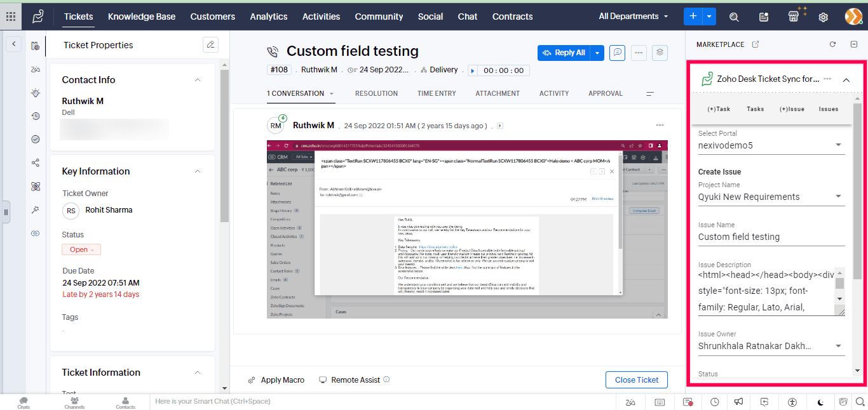Open the share icon in side rail
This screenshot has width=868, height=410.
36,162
